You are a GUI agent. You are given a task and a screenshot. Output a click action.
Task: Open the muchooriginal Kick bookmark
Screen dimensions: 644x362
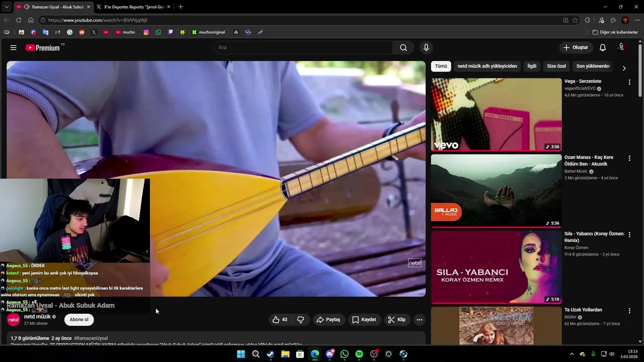(208, 32)
